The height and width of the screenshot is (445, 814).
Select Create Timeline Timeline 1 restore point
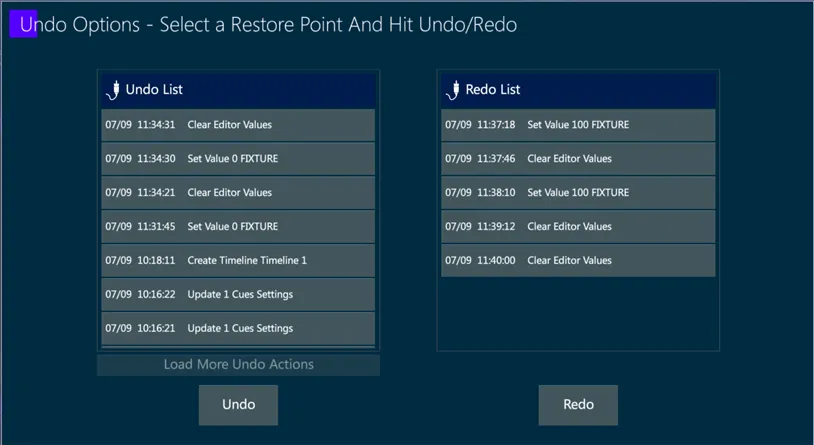tap(238, 260)
